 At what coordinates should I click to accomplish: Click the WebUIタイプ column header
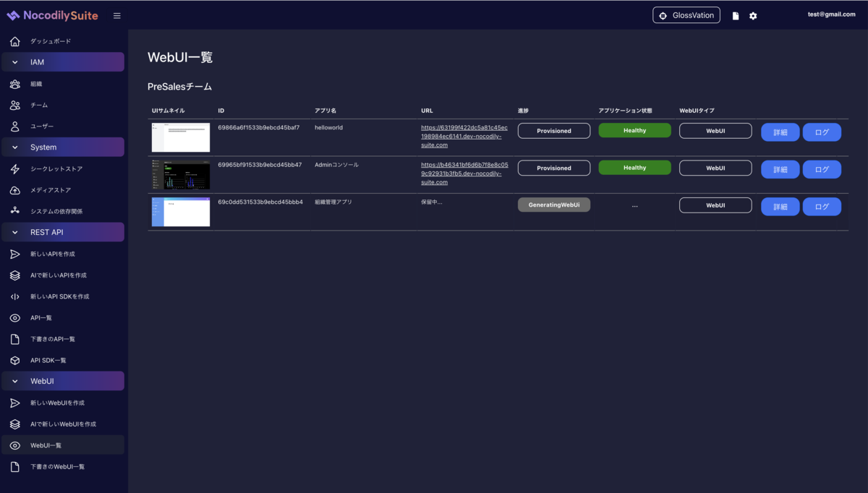coord(697,111)
